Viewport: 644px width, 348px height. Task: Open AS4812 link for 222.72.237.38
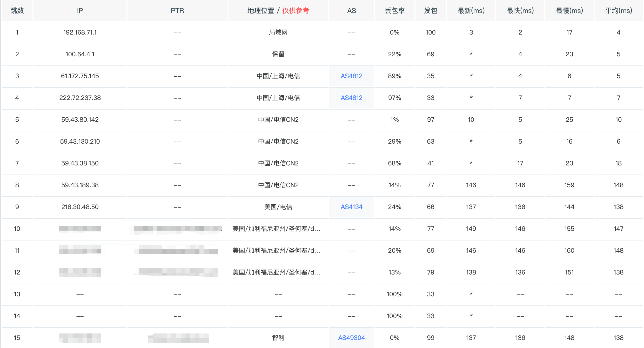pos(351,98)
